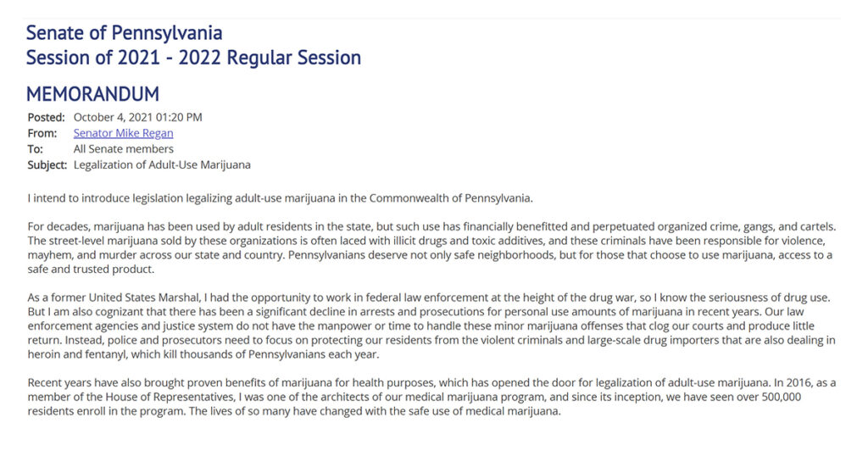Click the Legalization of Adult-Use Marijuana subject
The width and height of the screenshot is (868, 456).
point(162,165)
